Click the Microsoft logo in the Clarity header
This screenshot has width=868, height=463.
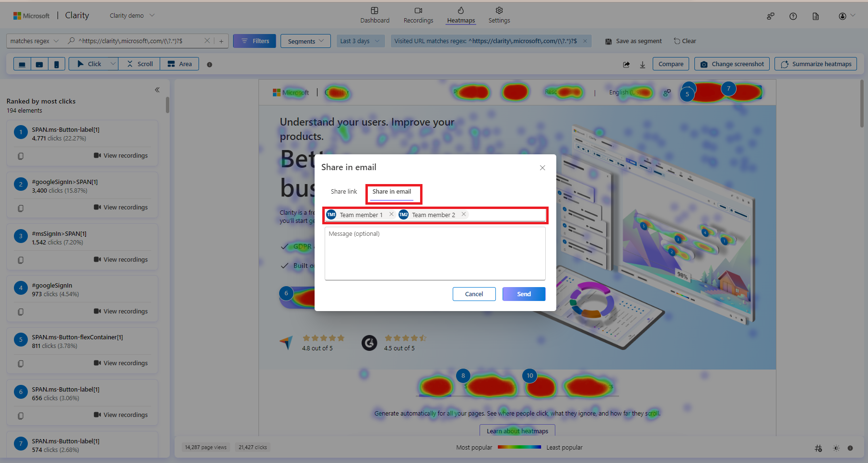click(31, 16)
